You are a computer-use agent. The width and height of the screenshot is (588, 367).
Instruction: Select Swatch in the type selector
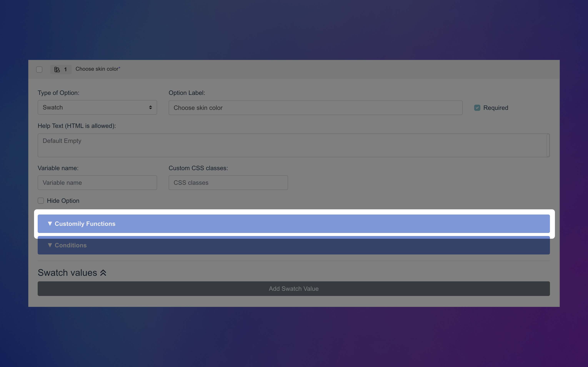coord(97,107)
